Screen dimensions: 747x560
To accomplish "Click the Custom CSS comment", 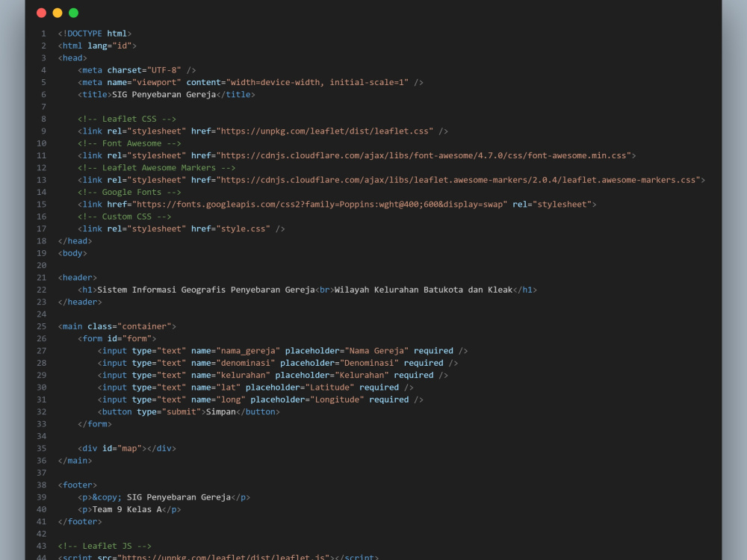I will (x=124, y=217).
